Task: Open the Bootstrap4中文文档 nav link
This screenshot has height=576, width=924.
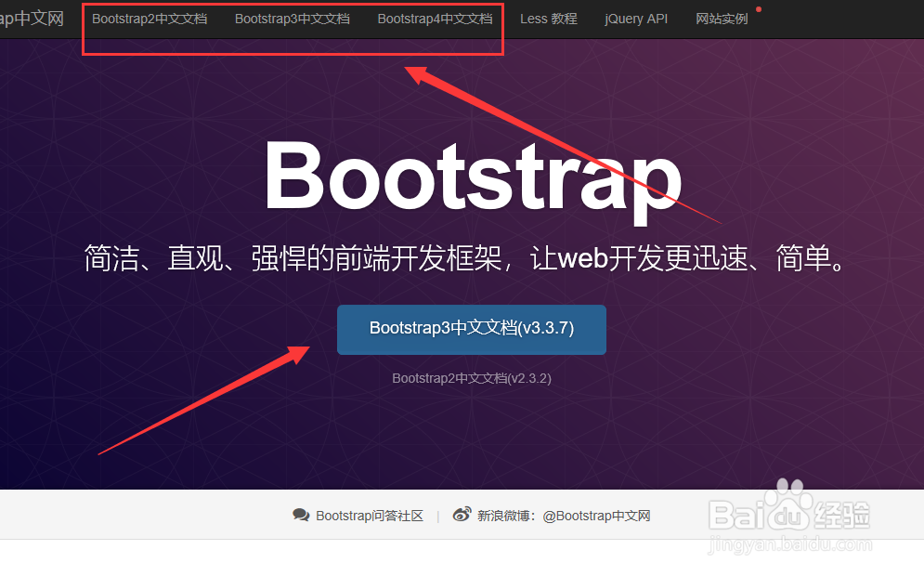Action: tap(435, 19)
